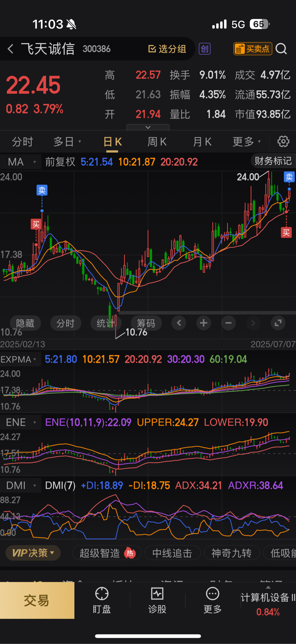This screenshot has height=644, width=296.
Task: Zoom in chart with plus icon
Action: 203,323
